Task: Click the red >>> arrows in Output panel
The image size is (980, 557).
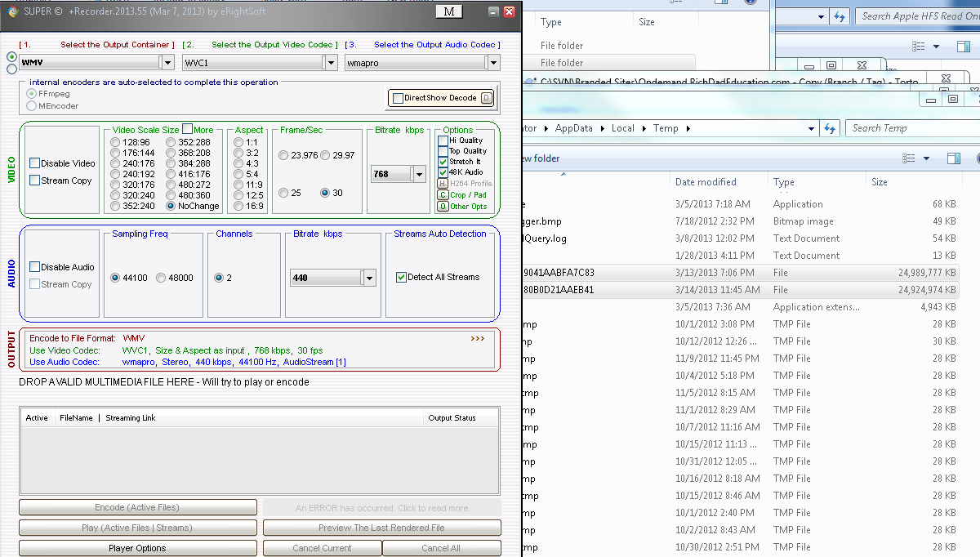Action: [x=478, y=338]
